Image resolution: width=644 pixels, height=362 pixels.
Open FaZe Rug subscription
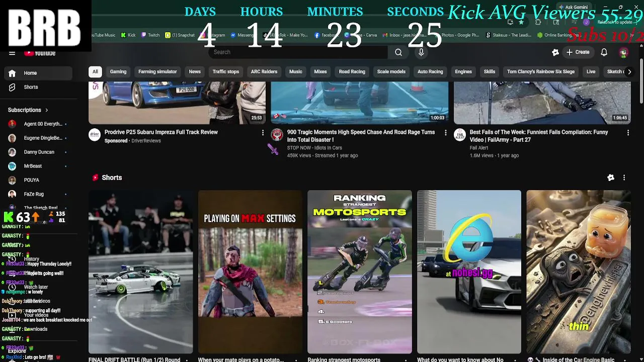coord(38,194)
